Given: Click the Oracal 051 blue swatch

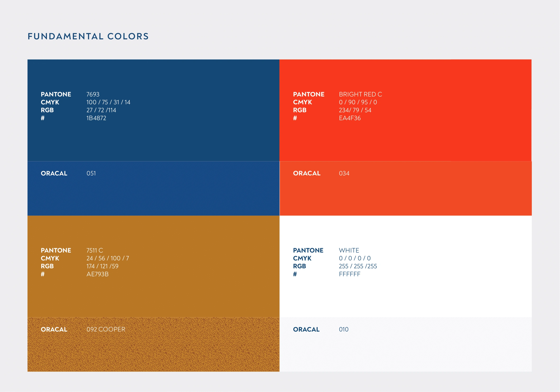Looking at the screenshot, I should pyautogui.click(x=153, y=188).
